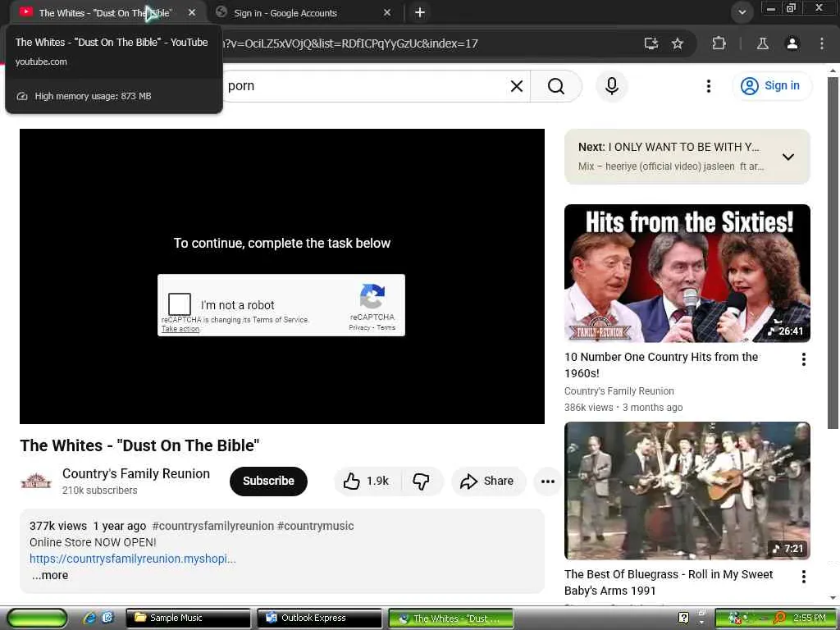This screenshot has width=840, height=630.
Task: Click the magnifier search button
Action: point(556,85)
